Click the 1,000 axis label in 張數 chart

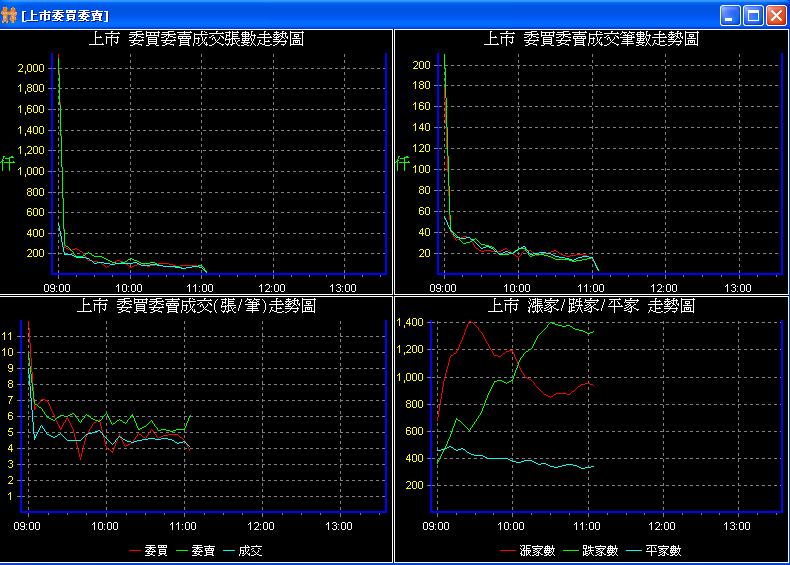coord(31,171)
